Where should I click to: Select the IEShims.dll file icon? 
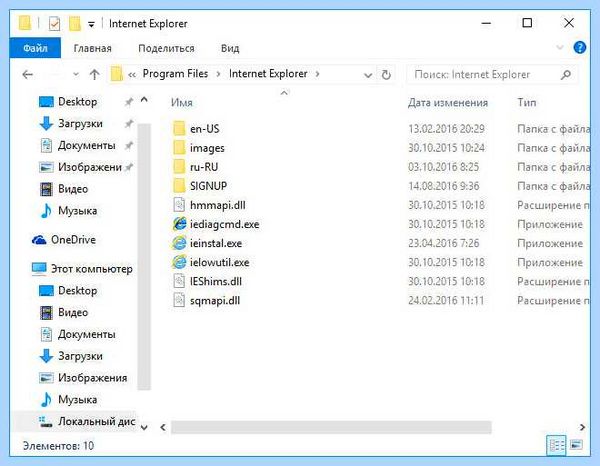click(179, 281)
